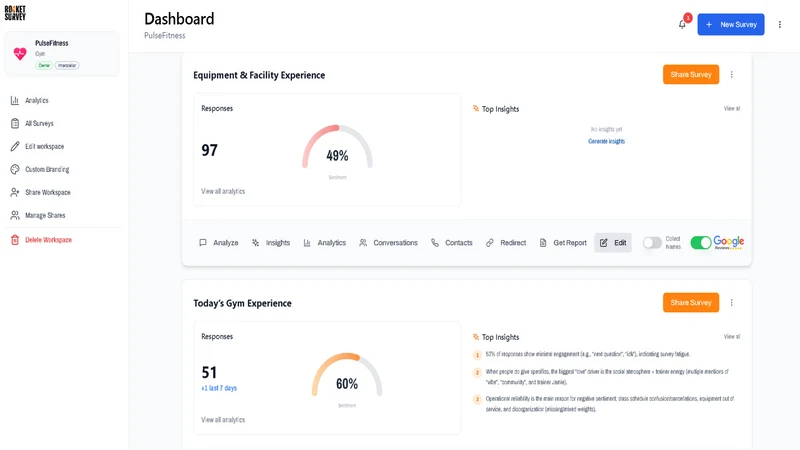Click the 97 responses count
This screenshot has height=450, width=800.
tap(209, 150)
